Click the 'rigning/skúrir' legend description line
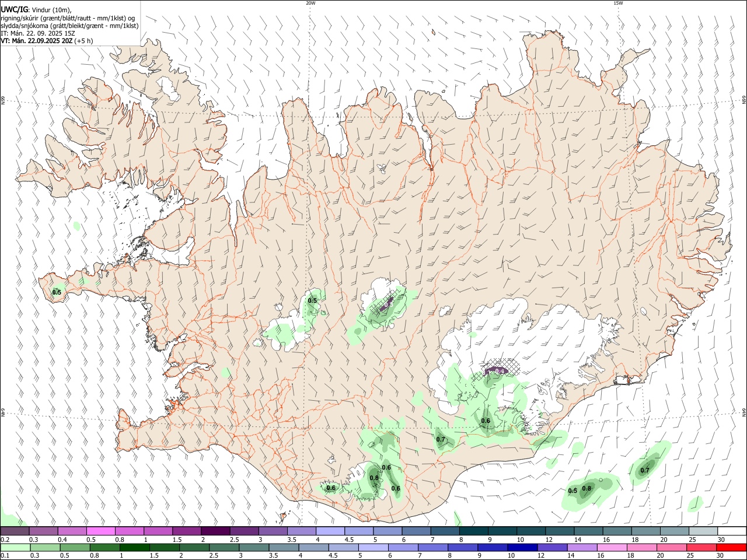The width and height of the screenshot is (747, 560). [67, 17]
